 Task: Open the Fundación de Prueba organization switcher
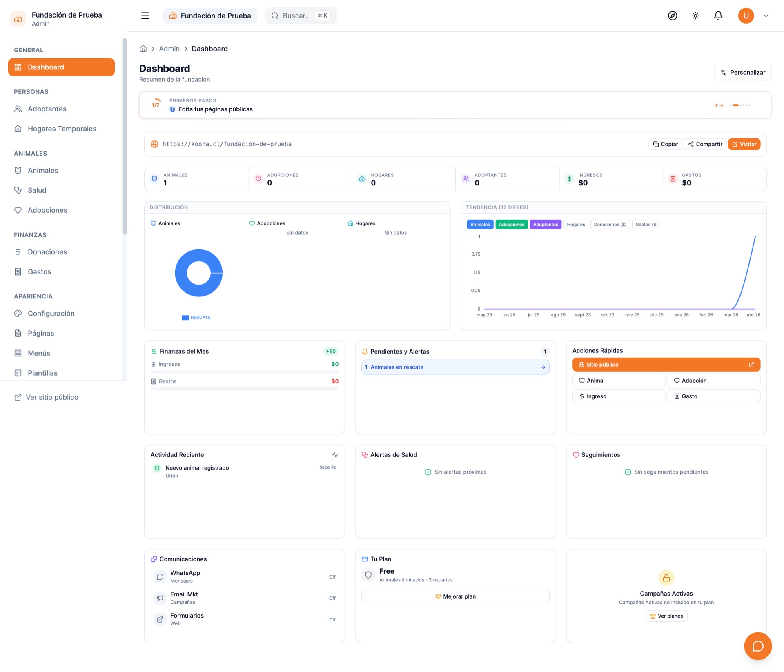[210, 16]
